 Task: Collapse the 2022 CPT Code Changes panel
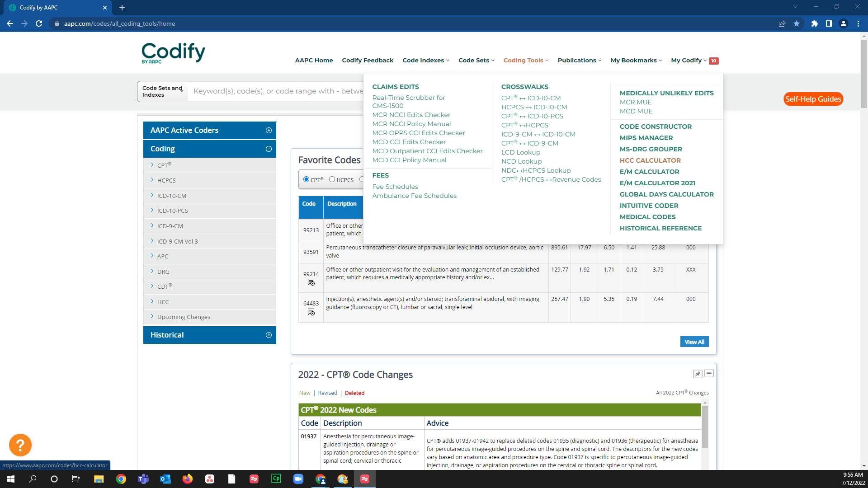[709, 373]
